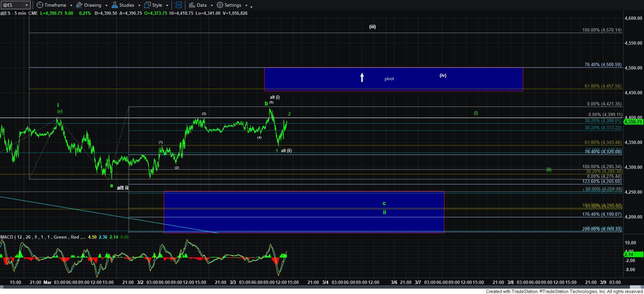Screen dimensions: 644x294
Task: Select the 'alt (i)' wave label
Action: point(275,97)
